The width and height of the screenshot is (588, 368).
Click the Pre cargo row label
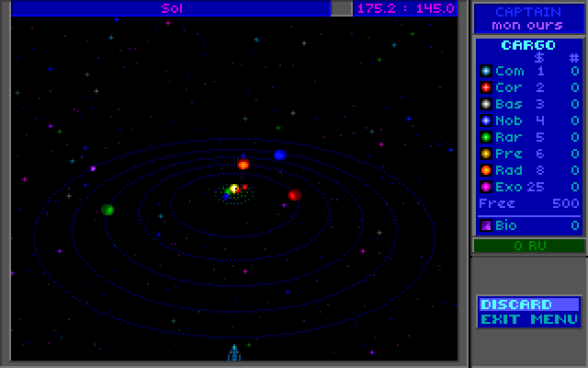(x=509, y=154)
